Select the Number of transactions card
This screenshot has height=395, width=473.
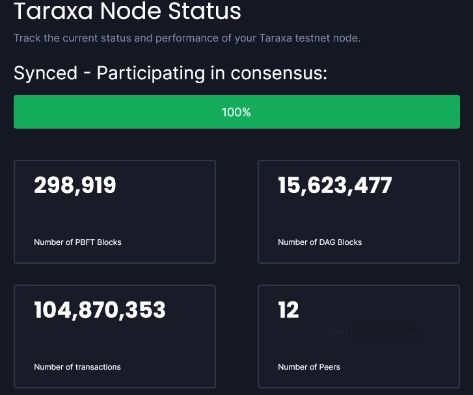[x=115, y=336]
